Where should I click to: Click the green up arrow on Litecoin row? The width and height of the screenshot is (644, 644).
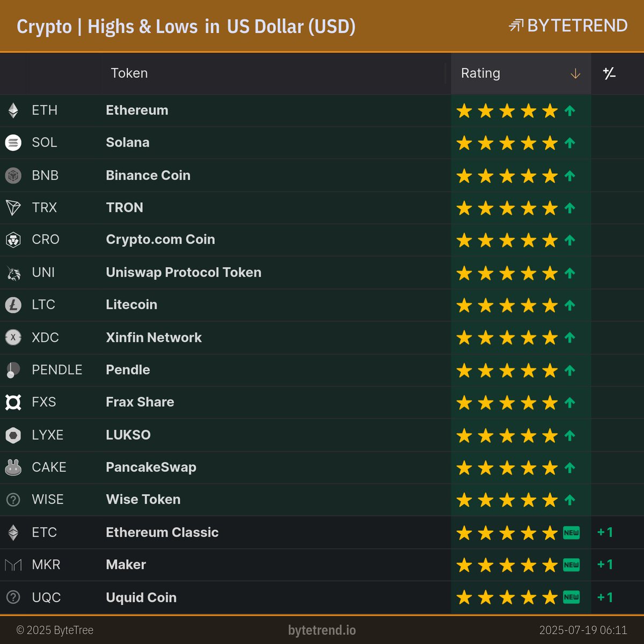click(x=570, y=305)
